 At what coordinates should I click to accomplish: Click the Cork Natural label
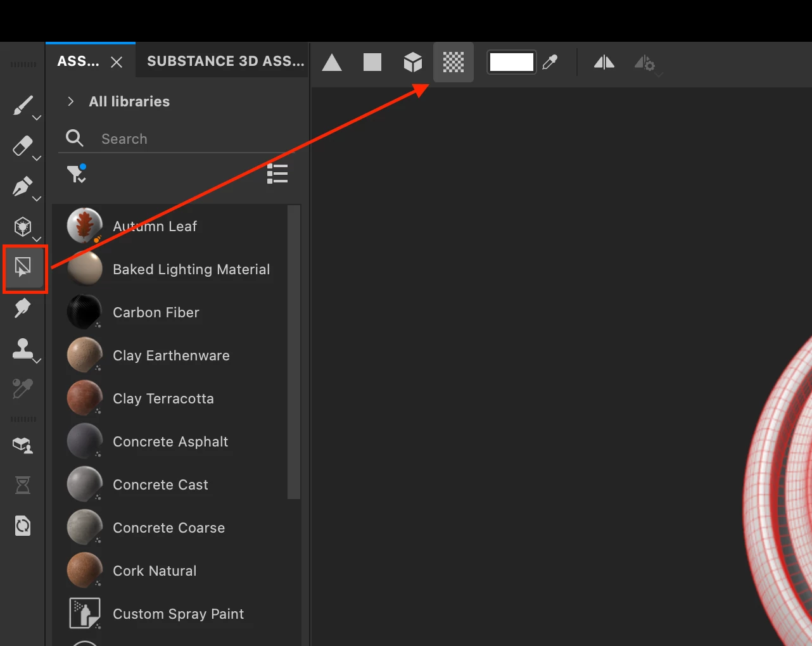pos(155,571)
